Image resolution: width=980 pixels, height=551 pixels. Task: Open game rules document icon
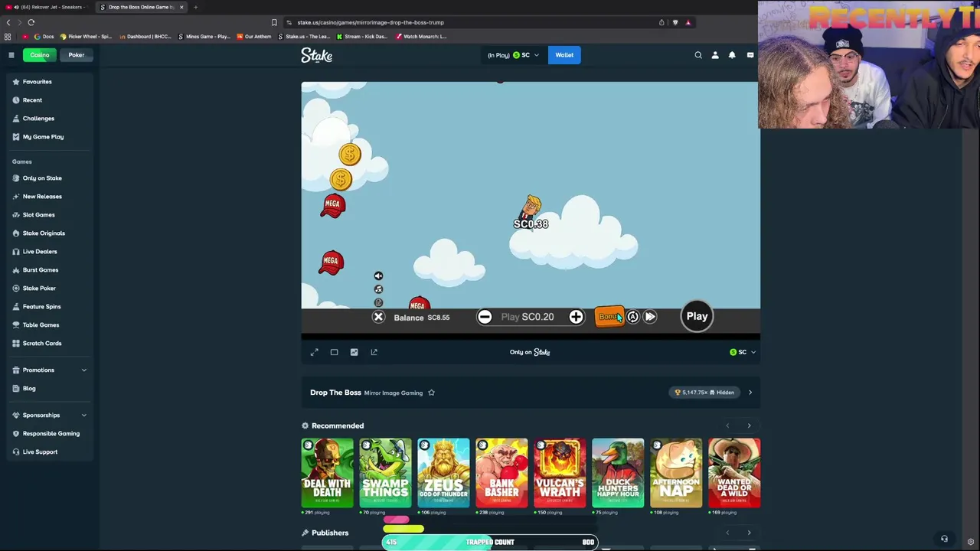[378, 303]
